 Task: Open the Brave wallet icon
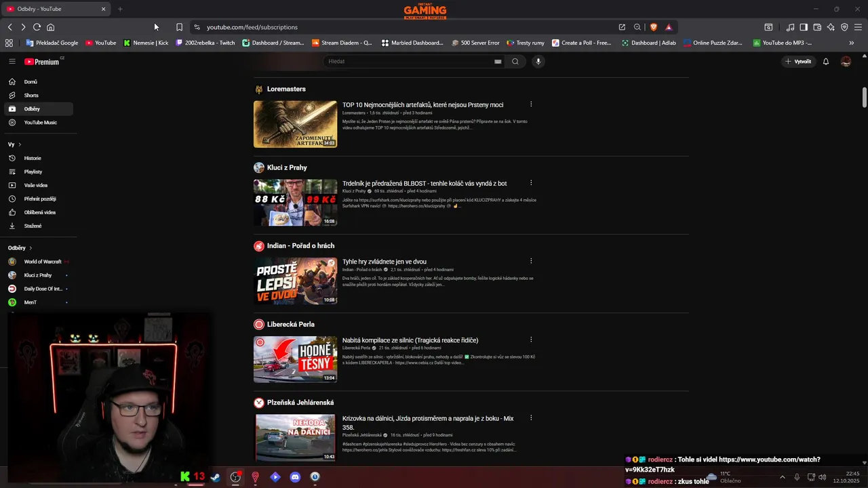point(817,27)
